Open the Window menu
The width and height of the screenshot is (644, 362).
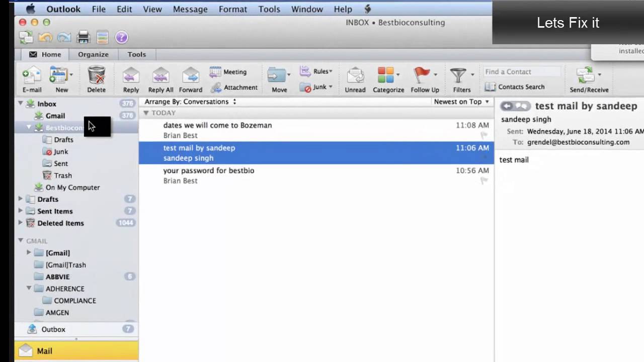[307, 9]
